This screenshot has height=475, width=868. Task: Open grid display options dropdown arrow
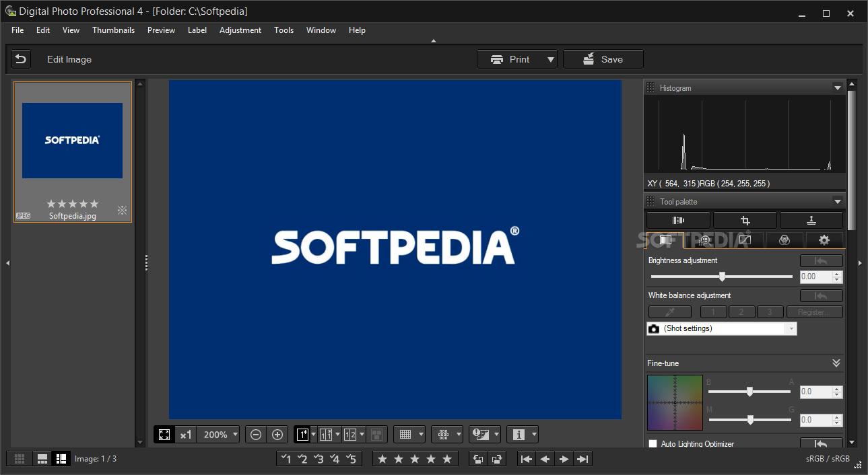coord(421,435)
